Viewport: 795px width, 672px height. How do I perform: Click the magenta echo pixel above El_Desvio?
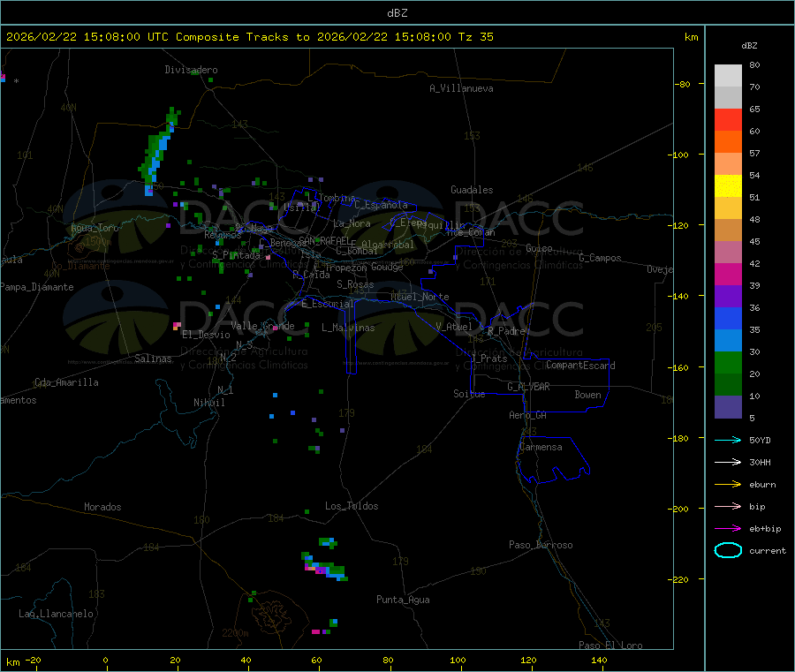tap(177, 325)
